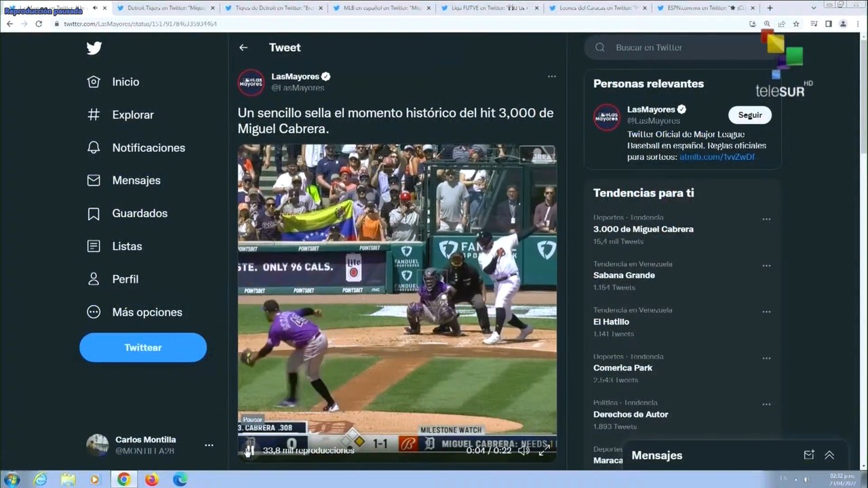Viewport: 868px width, 488px height.
Task: Compose a new message in the Mensajes drawer
Action: pyautogui.click(x=809, y=455)
